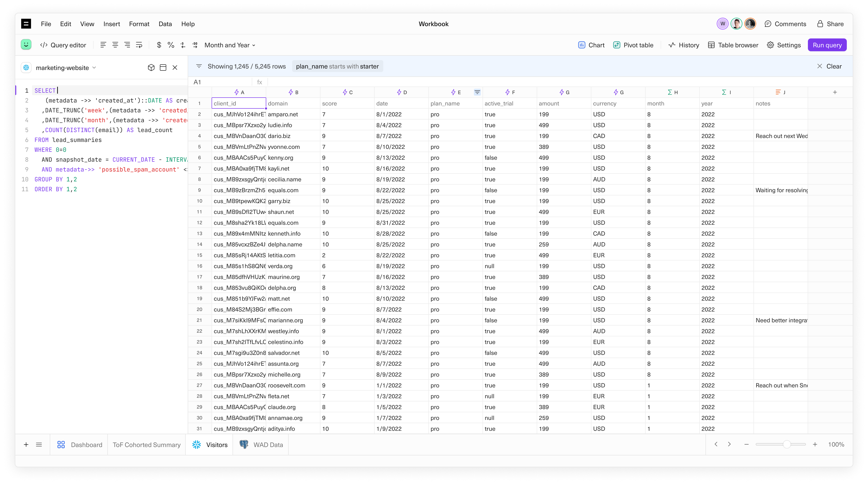Open the Format menu
Screen dimensions: 868x484
pyautogui.click(x=139, y=24)
